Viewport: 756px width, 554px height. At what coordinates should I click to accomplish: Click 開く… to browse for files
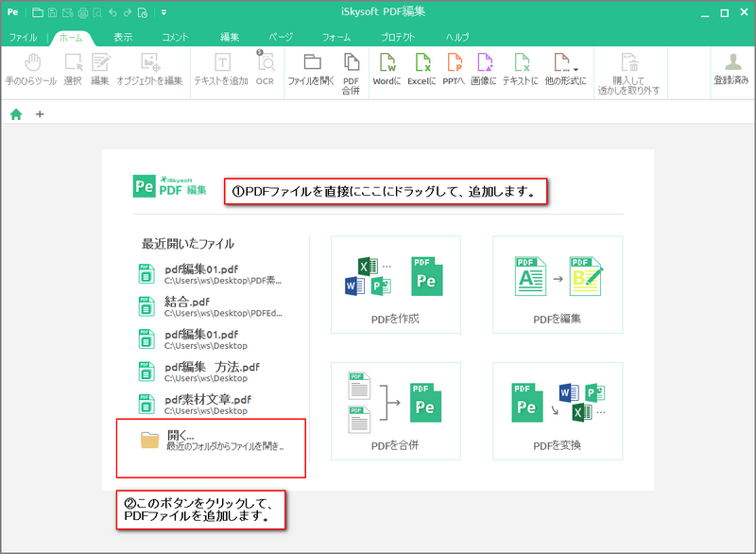[x=211, y=441]
